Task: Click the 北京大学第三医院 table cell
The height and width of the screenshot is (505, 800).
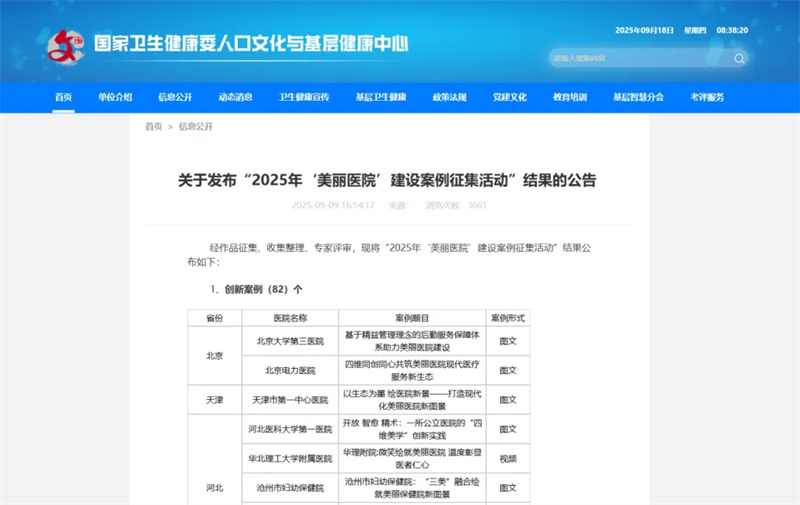Action: pyautogui.click(x=290, y=340)
